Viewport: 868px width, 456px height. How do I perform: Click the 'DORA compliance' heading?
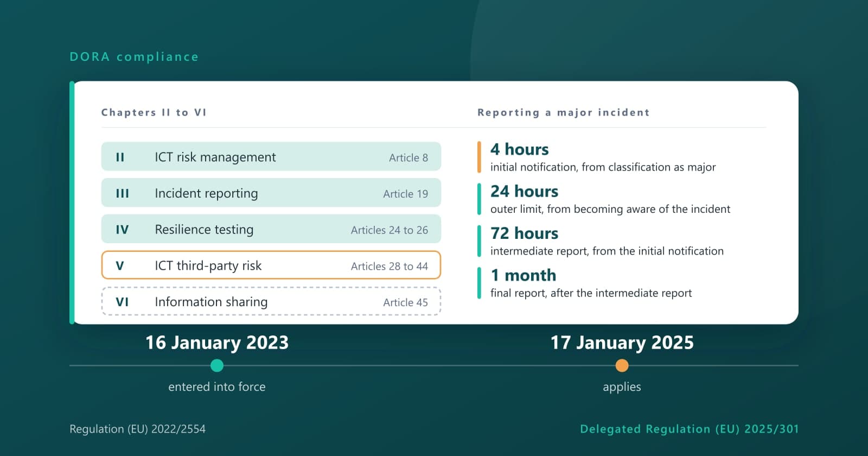[x=134, y=57]
